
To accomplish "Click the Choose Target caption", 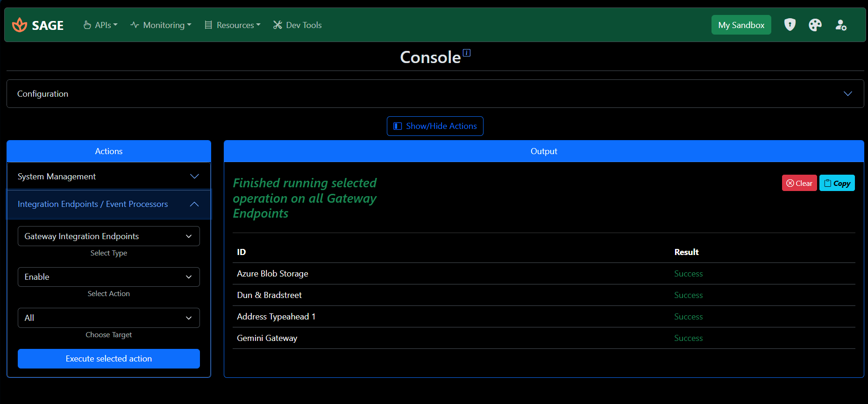I will (x=109, y=335).
